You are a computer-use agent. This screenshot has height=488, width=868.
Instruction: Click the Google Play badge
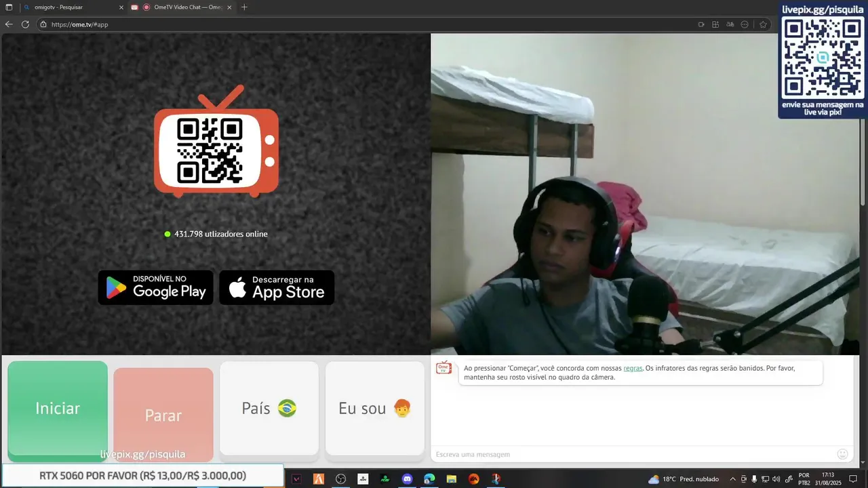point(156,287)
